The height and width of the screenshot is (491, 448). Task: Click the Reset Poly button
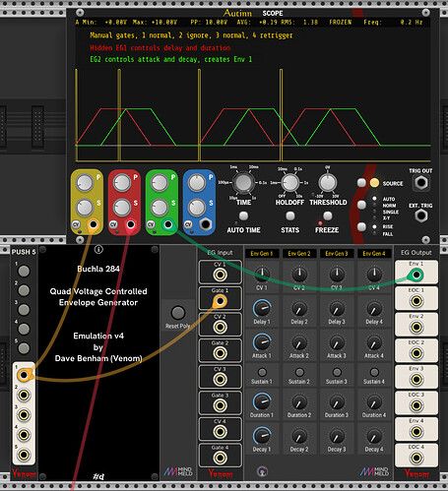pyautogui.click(x=178, y=313)
